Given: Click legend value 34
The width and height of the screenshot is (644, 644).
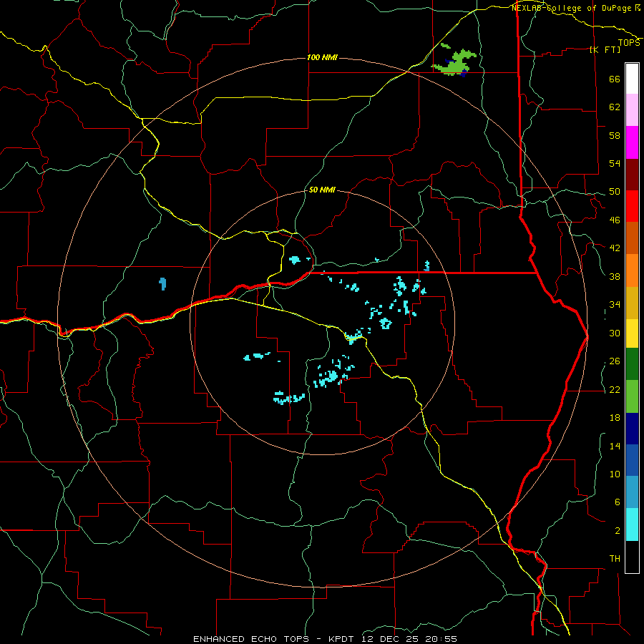Looking at the screenshot, I should click(615, 305).
